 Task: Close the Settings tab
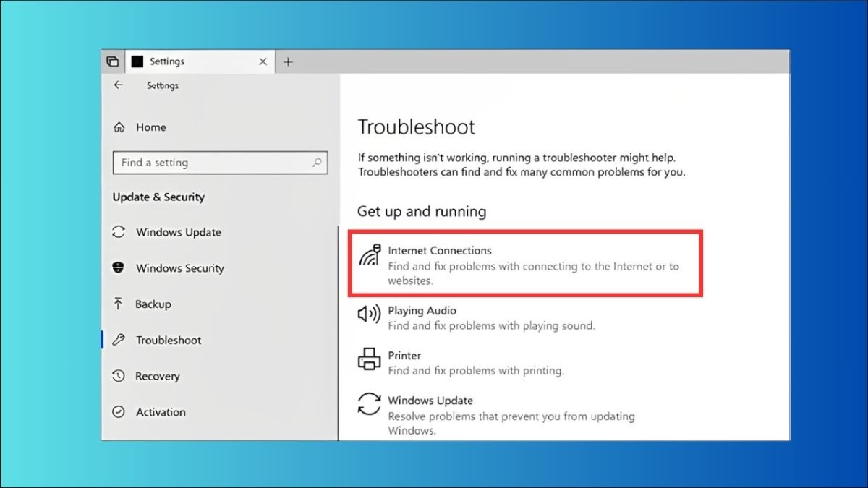pyautogui.click(x=263, y=62)
